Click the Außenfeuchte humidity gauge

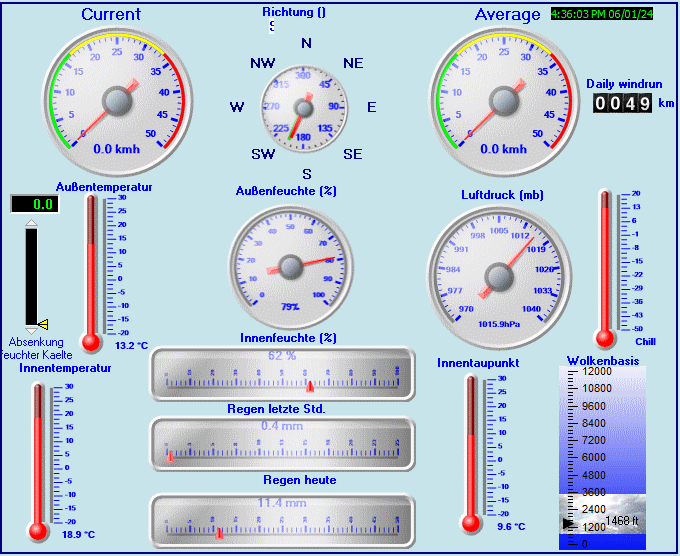[x=291, y=267]
